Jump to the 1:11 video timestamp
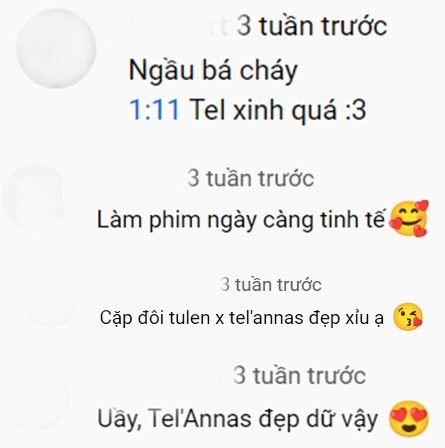The image size is (445, 448). tap(154, 109)
